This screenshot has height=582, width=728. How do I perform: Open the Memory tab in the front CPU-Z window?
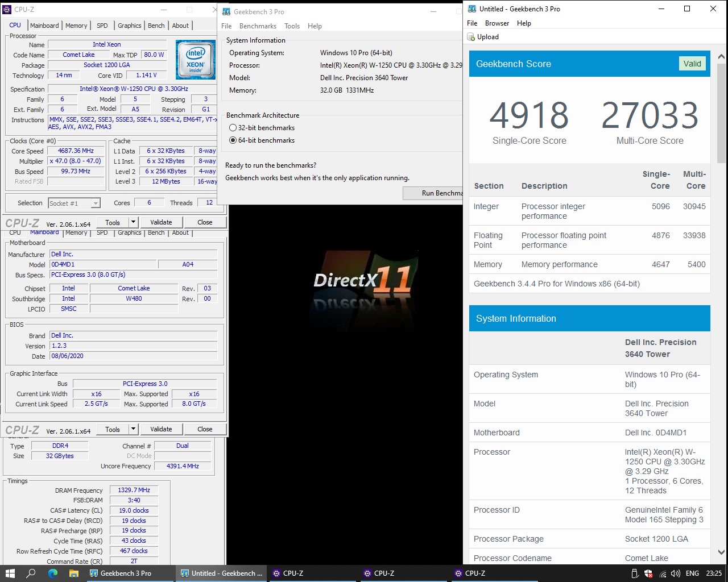click(x=76, y=26)
